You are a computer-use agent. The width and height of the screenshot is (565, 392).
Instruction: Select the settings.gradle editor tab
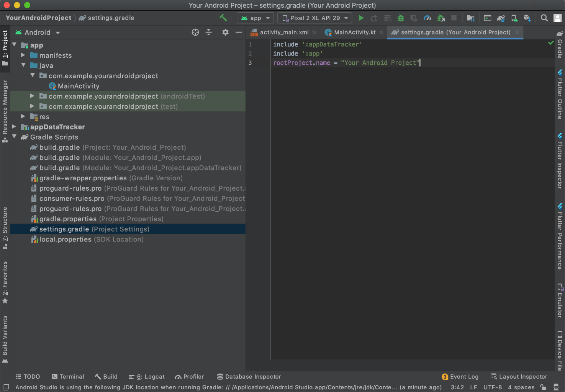(x=455, y=32)
